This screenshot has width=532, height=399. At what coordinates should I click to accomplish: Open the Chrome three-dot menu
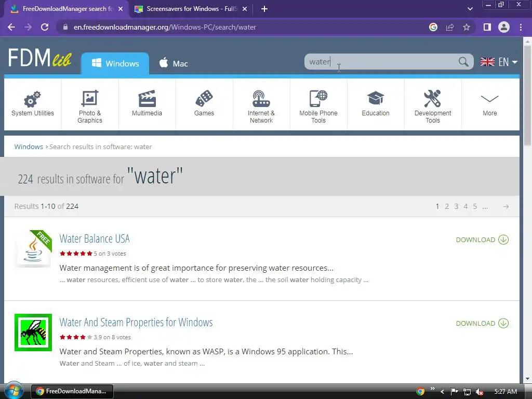click(x=521, y=27)
